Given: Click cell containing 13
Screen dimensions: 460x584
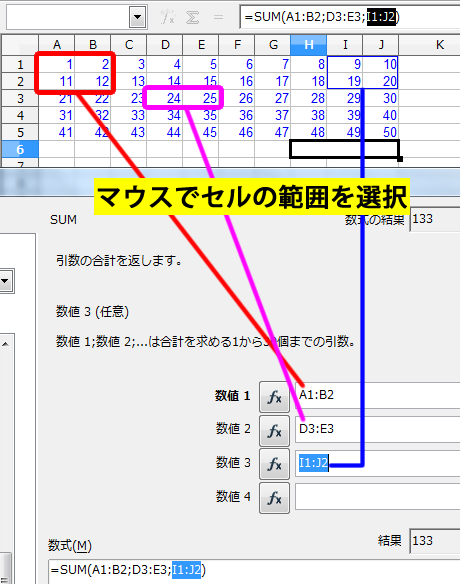Looking at the screenshot, I should [x=129, y=81].
